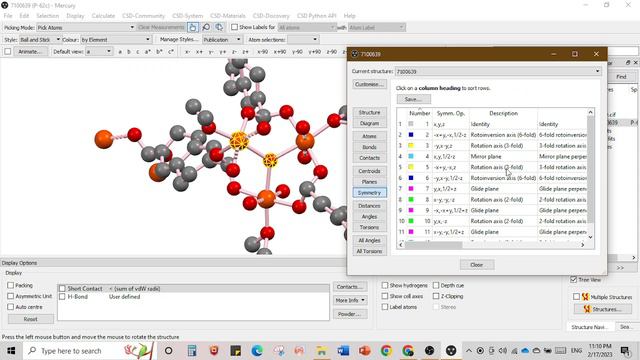Open the Picking Mode dropdown

click(86, 27)
